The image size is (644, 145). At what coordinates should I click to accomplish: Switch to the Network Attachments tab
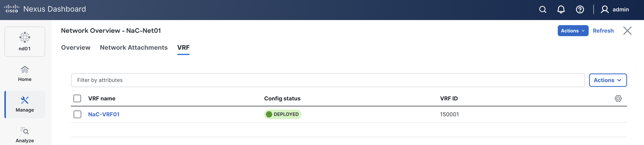134,47
